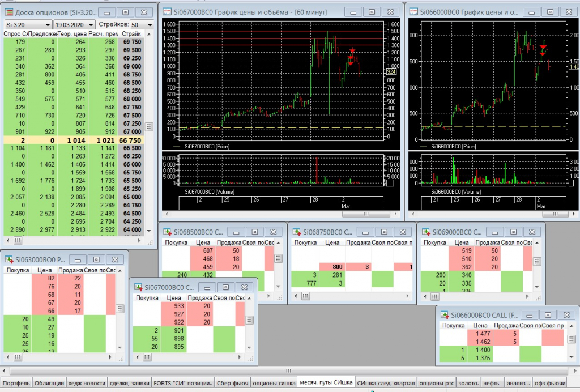Open the нефть tab
The image size is (580, 392).
(491, 383)
